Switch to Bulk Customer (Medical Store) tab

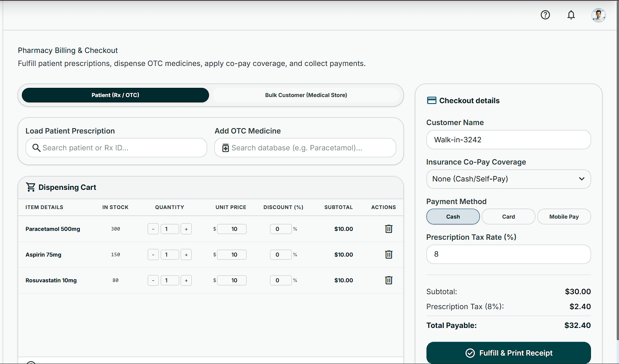click(x=306, y=95)
